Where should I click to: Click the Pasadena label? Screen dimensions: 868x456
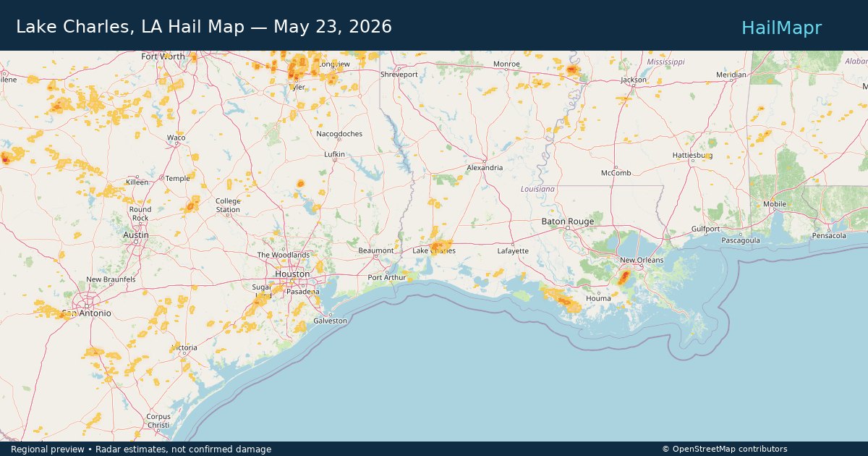[302, 291]
